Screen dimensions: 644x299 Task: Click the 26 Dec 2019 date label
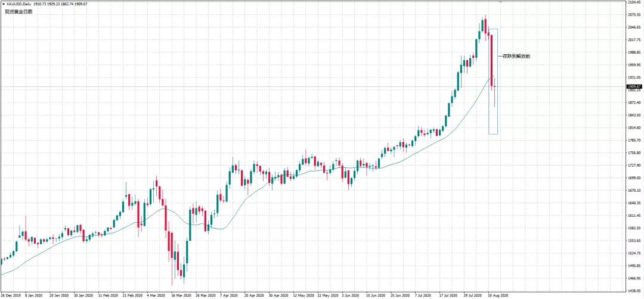tap(10, 295)
